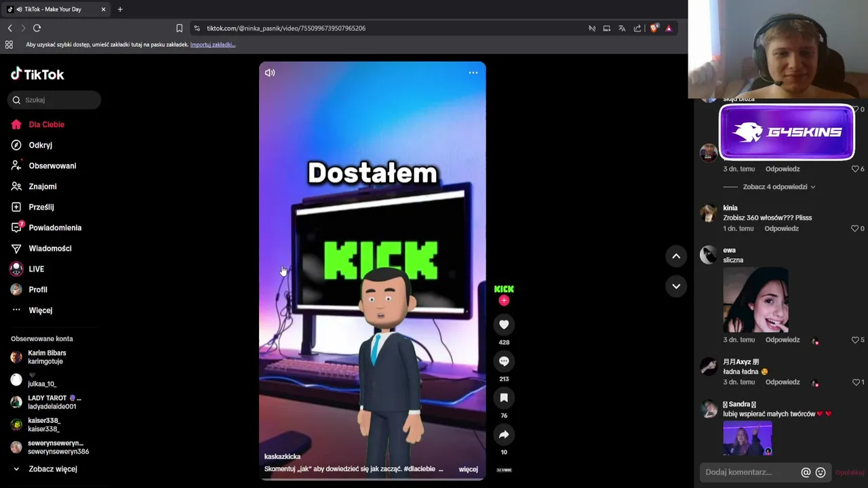Focus the Szukaj search field
The height and width of the screenshot is (488, 868).
54,100
